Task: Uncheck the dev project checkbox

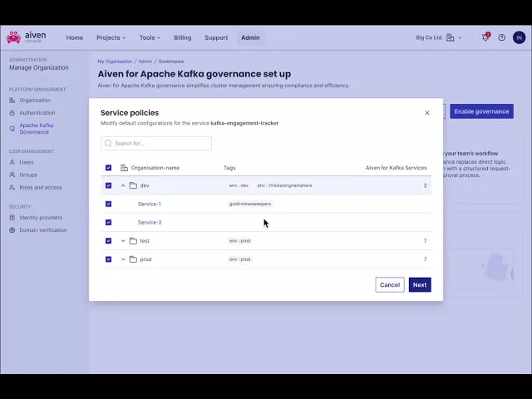Action: [108, 185]
